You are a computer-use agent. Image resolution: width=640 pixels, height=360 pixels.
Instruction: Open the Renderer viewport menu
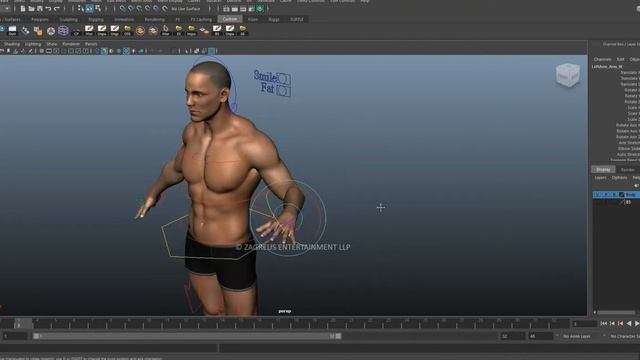click(x=71, y=44)
